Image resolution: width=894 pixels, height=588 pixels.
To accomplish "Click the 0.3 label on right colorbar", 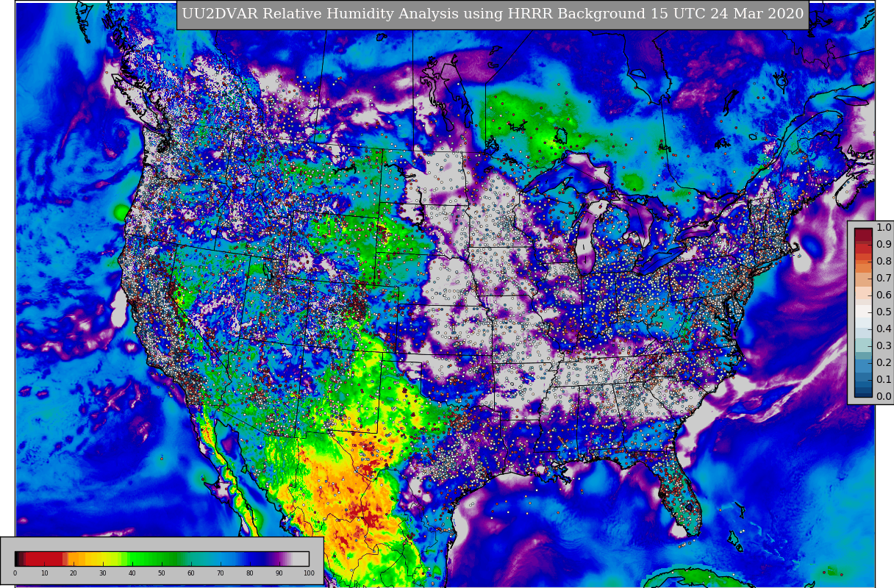I will tap(884, 345).
